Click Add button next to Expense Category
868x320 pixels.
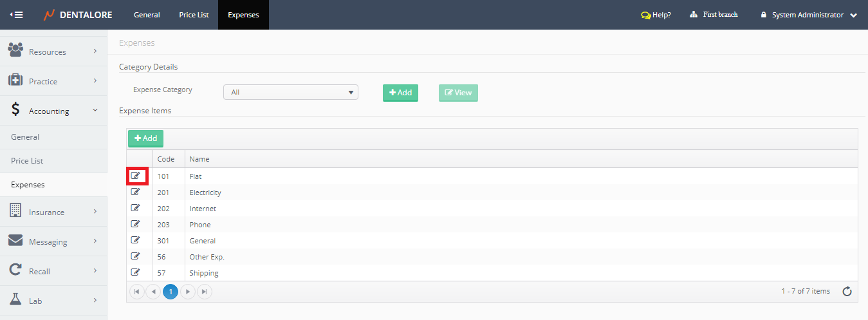tap(400, 93)
